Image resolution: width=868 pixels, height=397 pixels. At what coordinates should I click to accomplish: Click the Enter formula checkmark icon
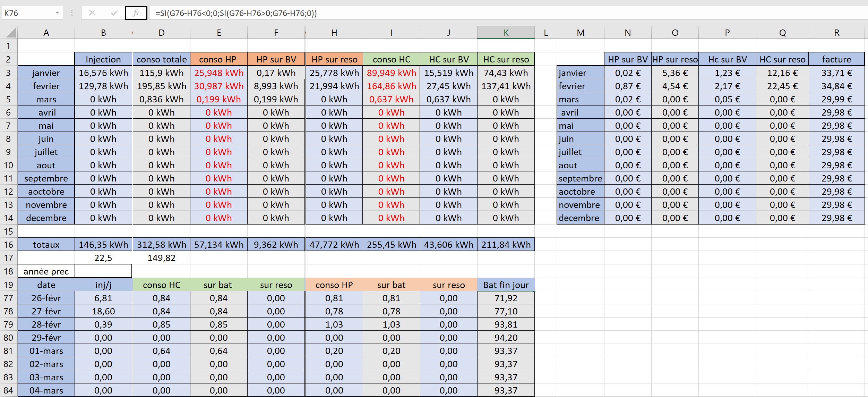coord(114,13)
